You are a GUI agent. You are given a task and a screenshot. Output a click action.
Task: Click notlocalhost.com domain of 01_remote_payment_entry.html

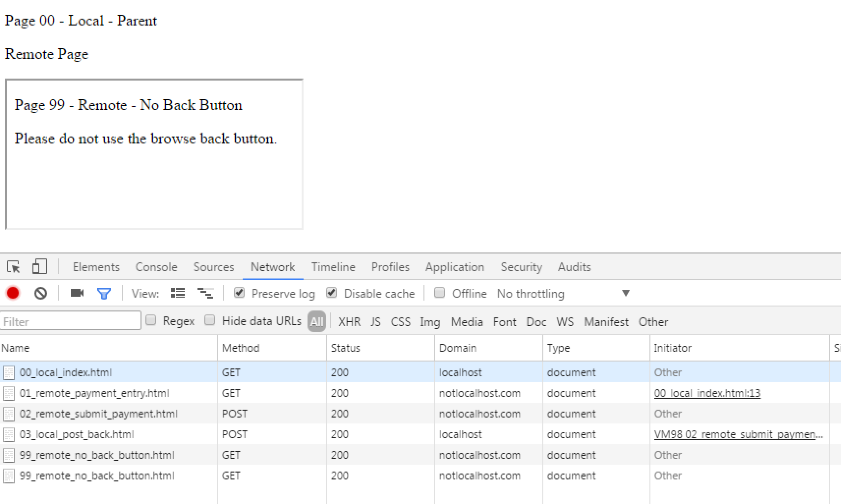pos(479,393)
